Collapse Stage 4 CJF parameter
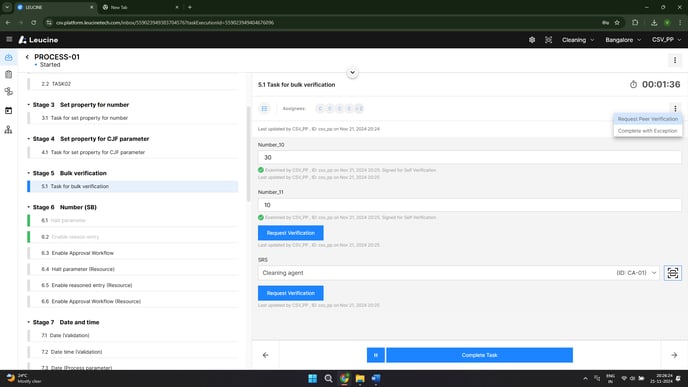 [29, 139]
